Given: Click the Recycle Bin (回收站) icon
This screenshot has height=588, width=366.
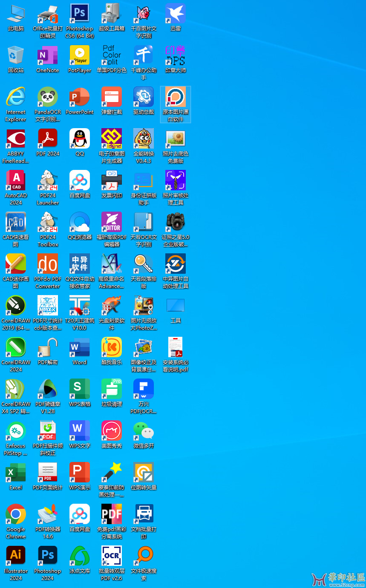Looking at the screenshot, I should pos(16,55).
